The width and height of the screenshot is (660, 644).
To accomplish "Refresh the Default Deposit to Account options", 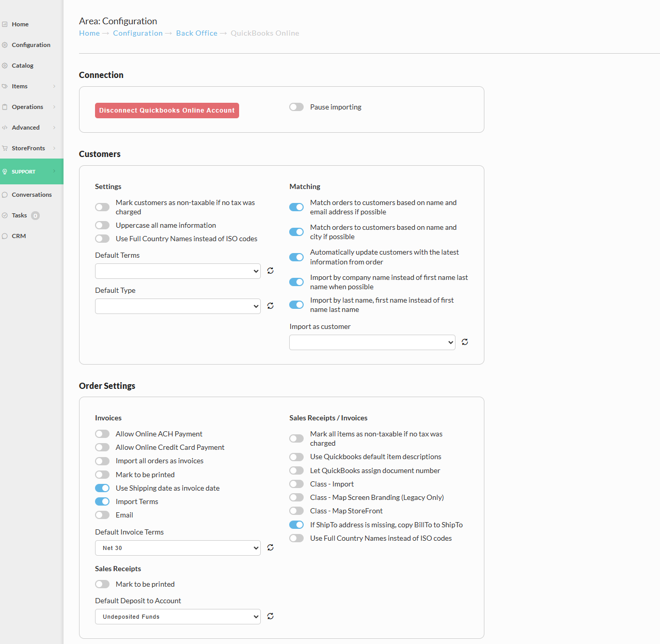I will tap(270, 616).
